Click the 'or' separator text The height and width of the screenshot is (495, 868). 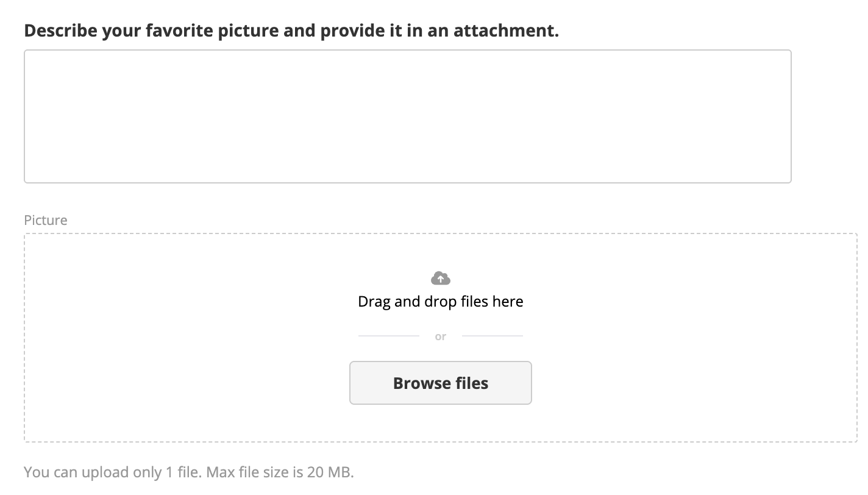point(440,337)
